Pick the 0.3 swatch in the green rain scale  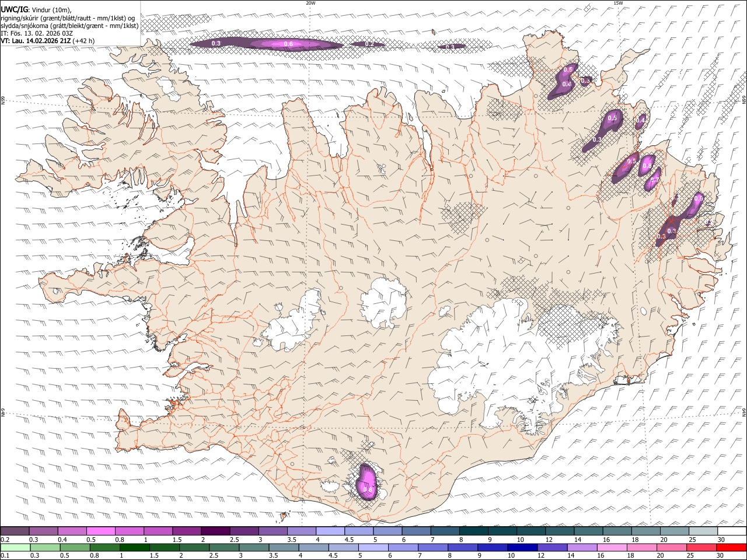coord(45,547)
